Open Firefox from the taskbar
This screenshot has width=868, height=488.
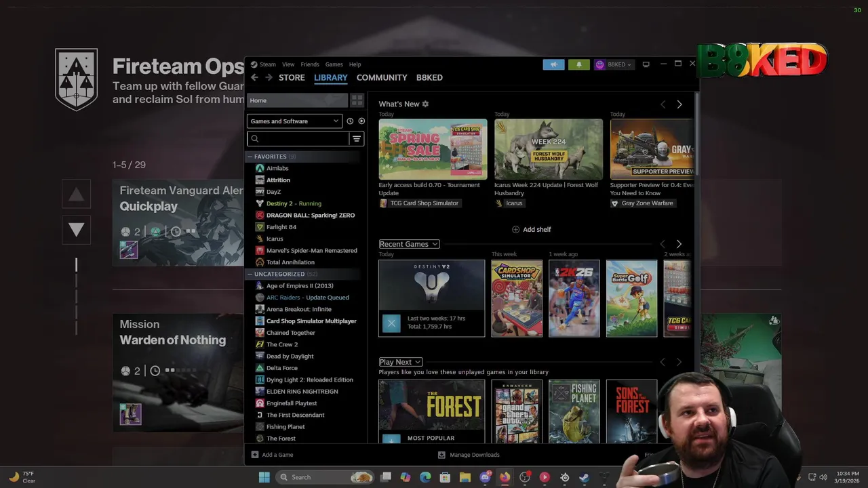tap(505, 477)
